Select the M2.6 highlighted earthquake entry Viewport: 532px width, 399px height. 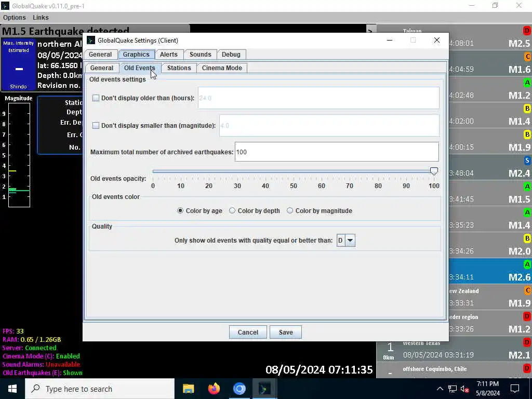(x=490, y=271)
